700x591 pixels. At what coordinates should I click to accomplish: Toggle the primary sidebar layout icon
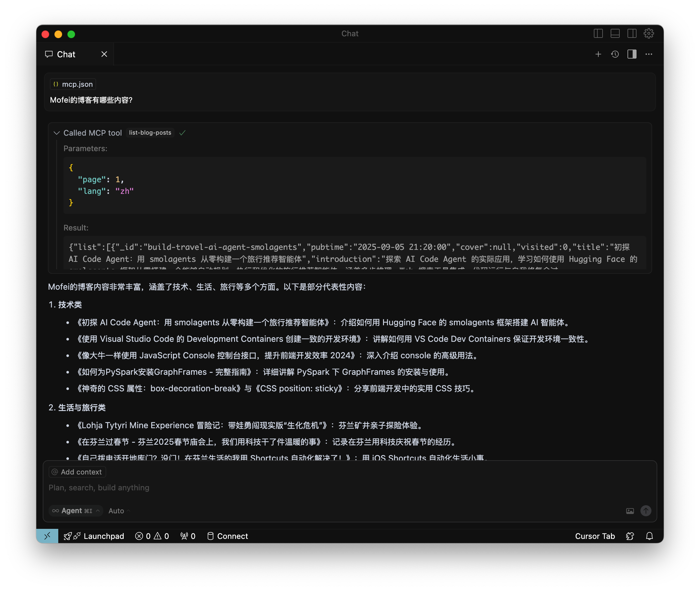(x=598, y=34)
